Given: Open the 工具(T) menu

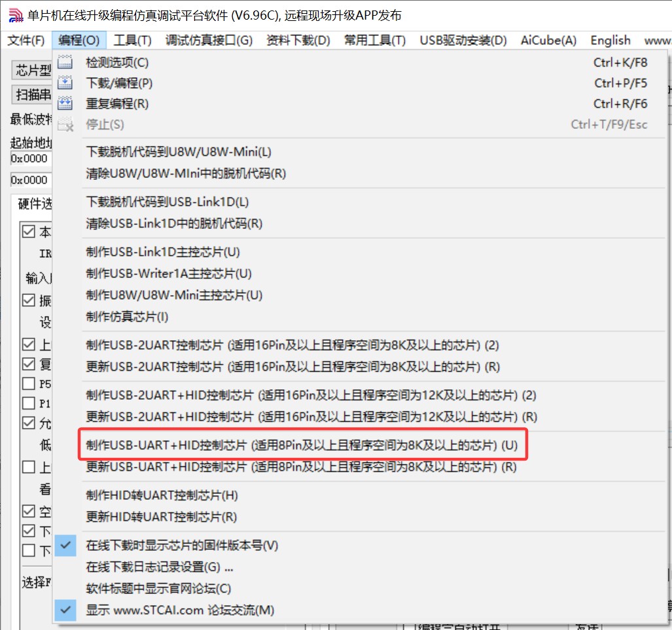Looking at the screenshot, I should click(132, 40).
